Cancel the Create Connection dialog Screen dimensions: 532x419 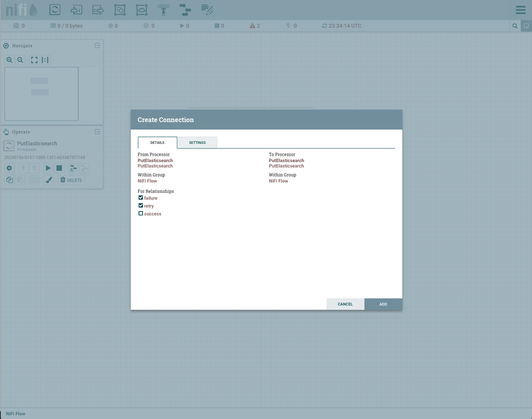tap(345, 304)
